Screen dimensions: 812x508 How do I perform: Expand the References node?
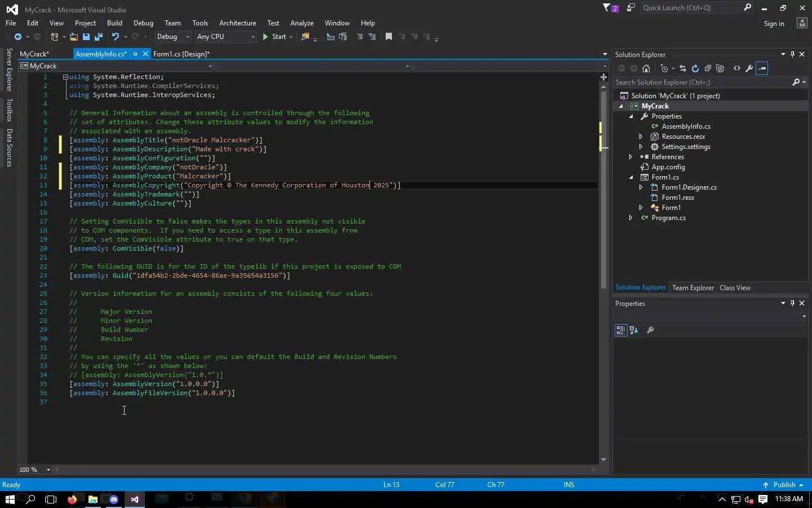[631, 157]
